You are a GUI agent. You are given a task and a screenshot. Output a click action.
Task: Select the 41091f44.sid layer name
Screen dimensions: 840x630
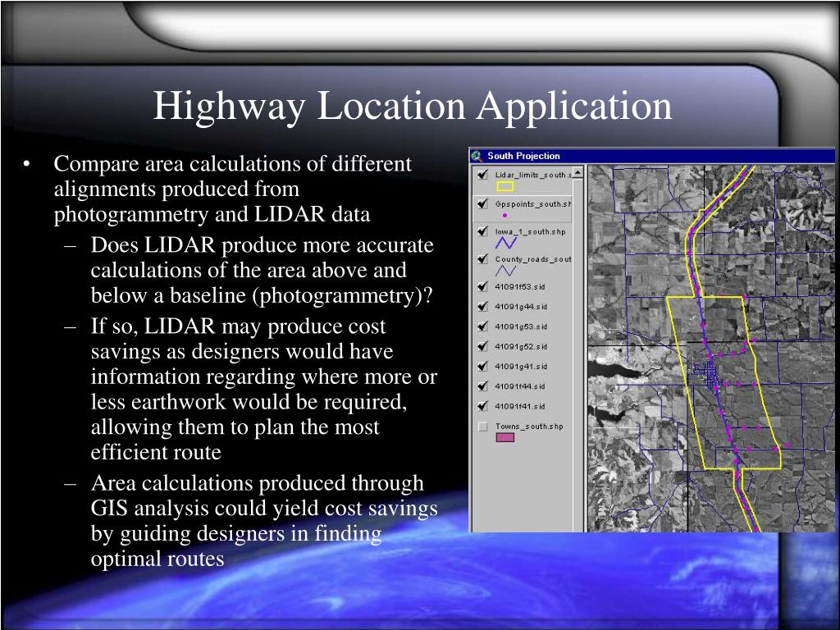[x=519, y=386]
